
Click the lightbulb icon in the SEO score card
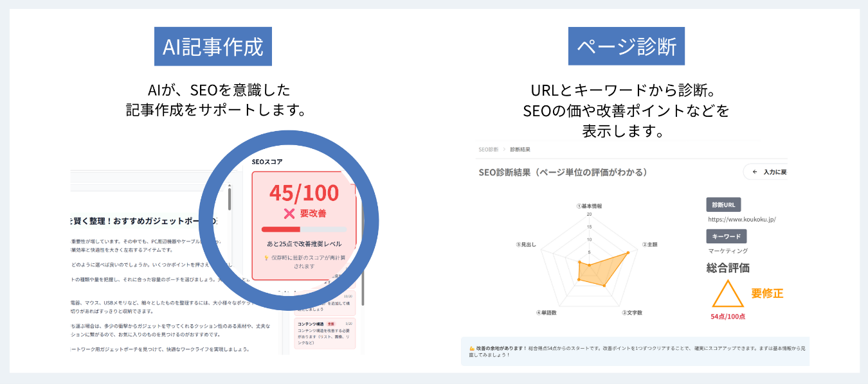click(266, 257)
